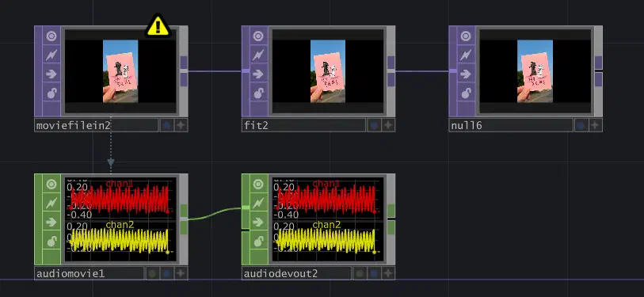The image size is (644, 297).
Task: Select the audiomovie1 name label
Action: [90, 273]
